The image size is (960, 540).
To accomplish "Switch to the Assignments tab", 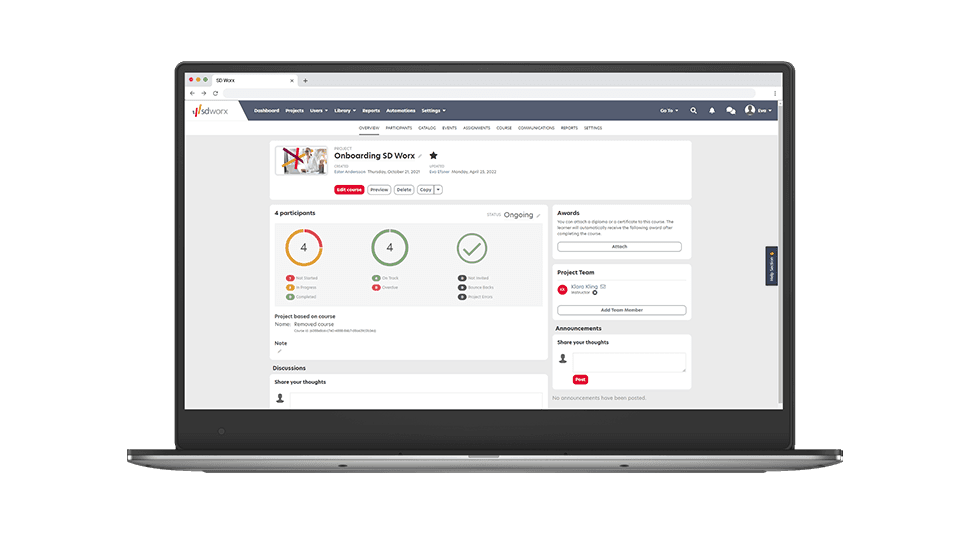I will [x=476, y=128].
